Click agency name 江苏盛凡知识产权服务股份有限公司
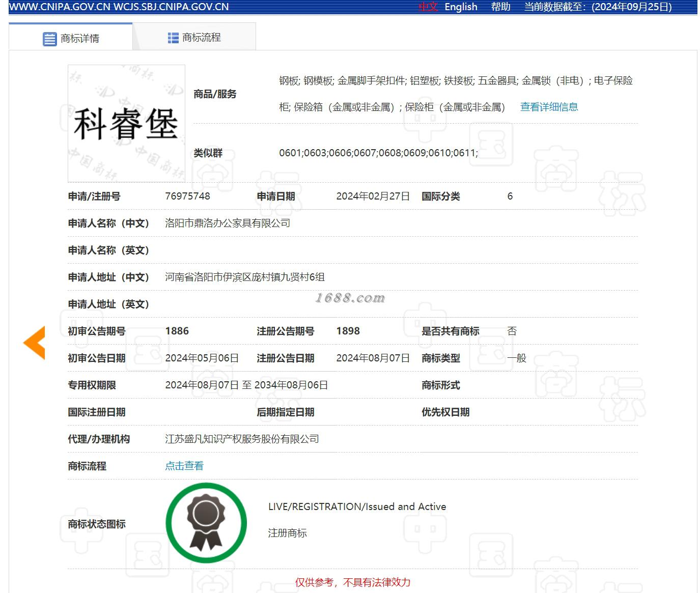The image size is (700, 593). click(x=242, y=439)
